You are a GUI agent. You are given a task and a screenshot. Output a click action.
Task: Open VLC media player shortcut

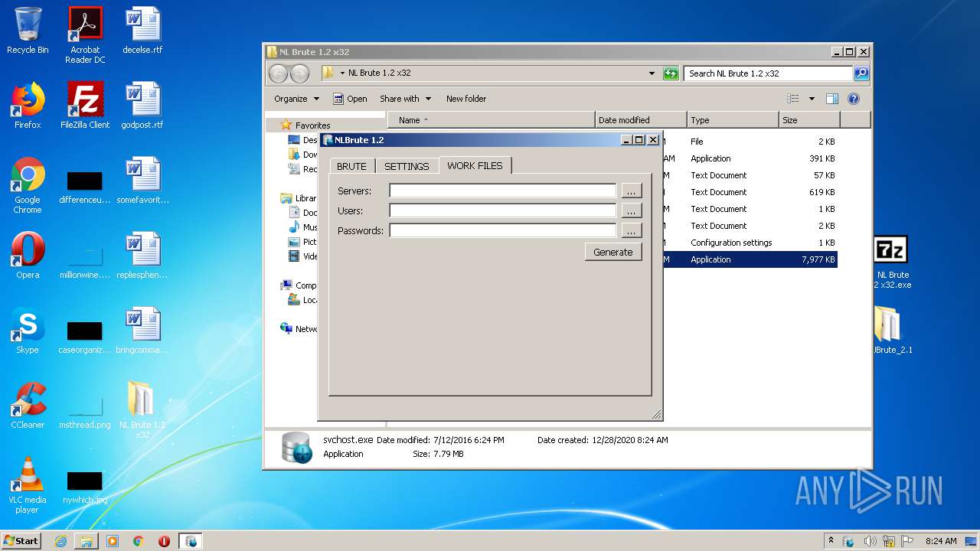tap(28, 485)
